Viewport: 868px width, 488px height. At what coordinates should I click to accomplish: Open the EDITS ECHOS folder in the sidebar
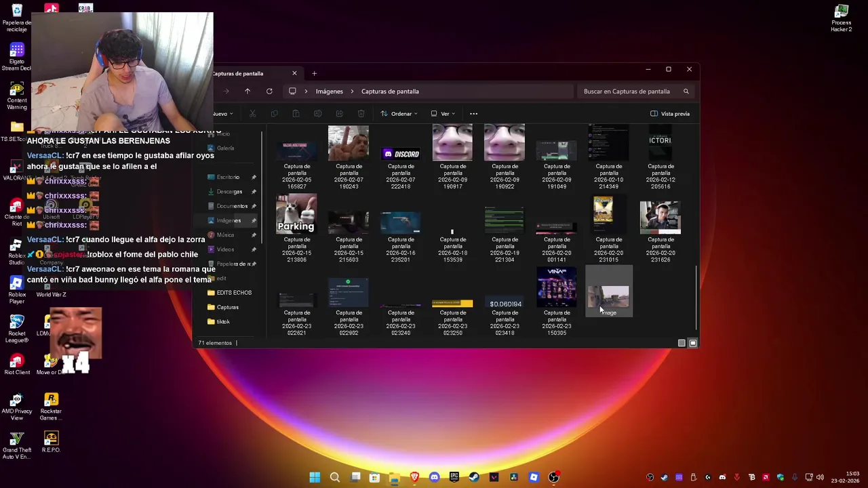click(x=229, y=293)
